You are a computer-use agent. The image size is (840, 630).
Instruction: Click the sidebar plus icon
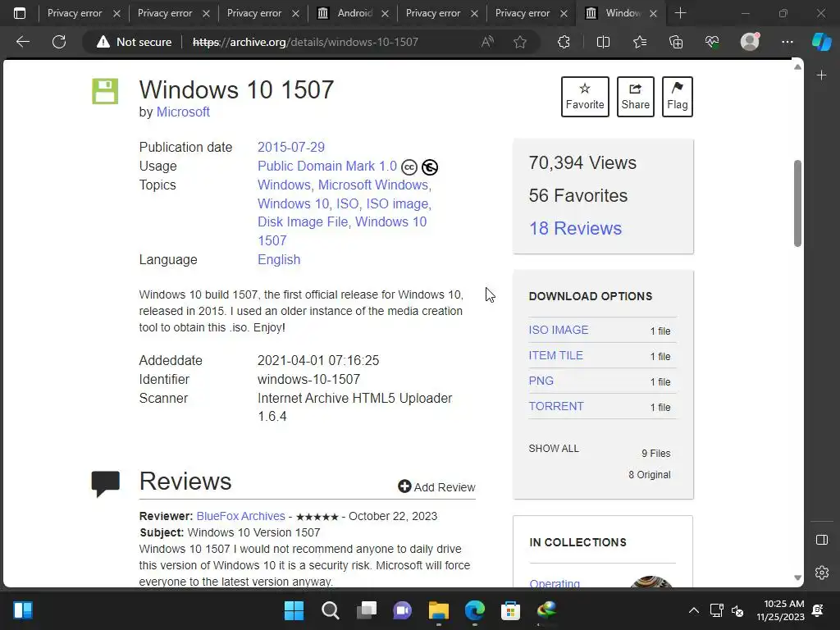[822, 75]
